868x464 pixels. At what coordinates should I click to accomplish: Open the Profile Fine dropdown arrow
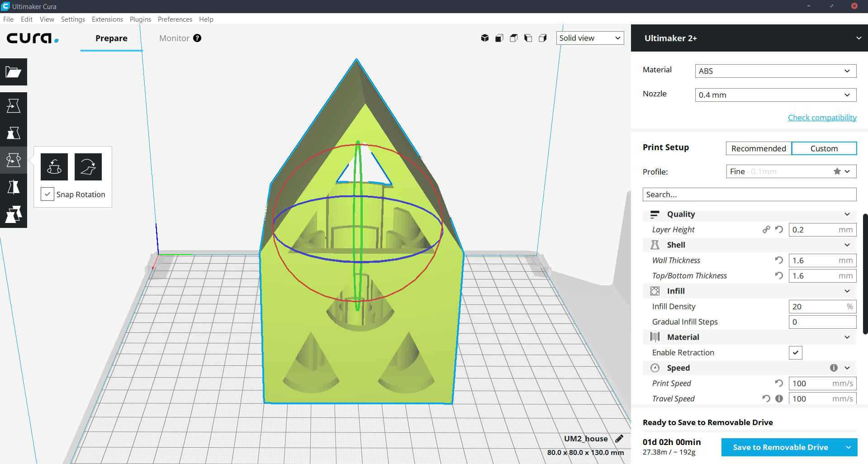(x=848, y=171)
